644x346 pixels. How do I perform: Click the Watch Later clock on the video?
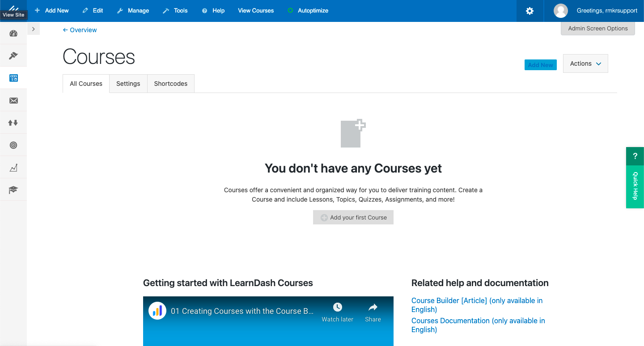click(337, 307)
